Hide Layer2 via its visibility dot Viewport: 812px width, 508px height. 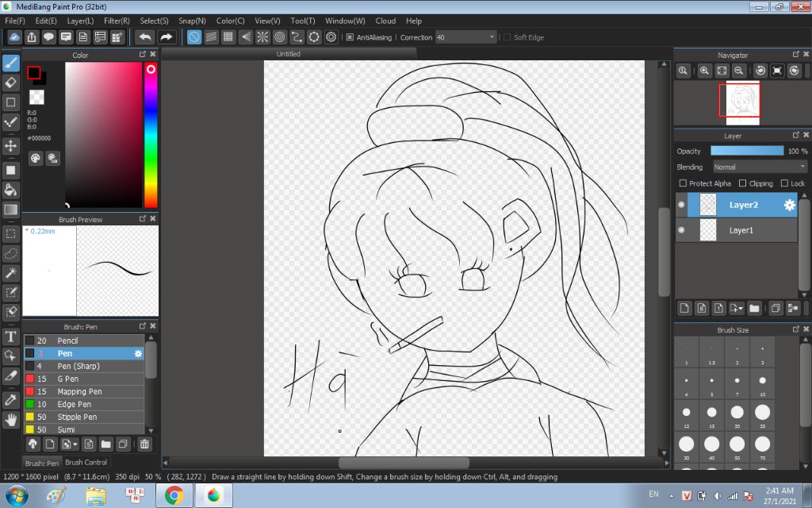tap(681, 205)
